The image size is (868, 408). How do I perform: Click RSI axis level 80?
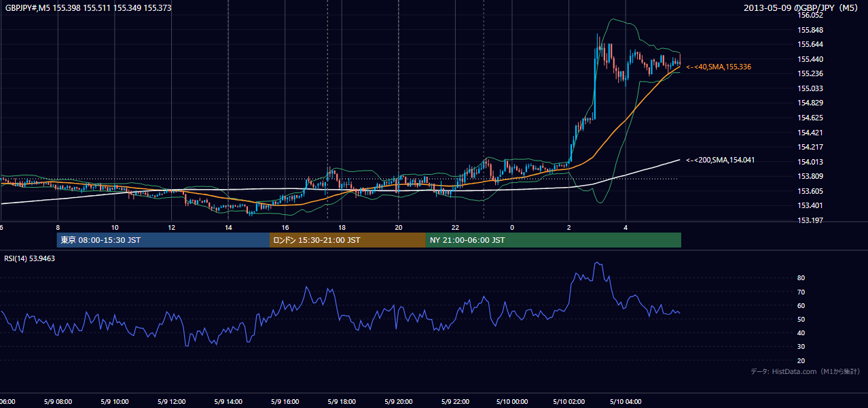801,278
